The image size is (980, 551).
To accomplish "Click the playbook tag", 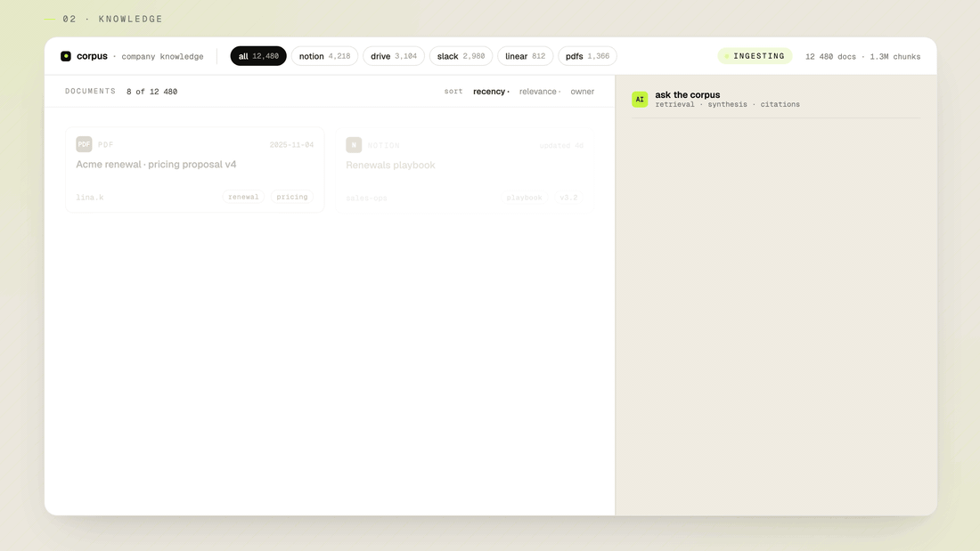I will coord(524,198).
